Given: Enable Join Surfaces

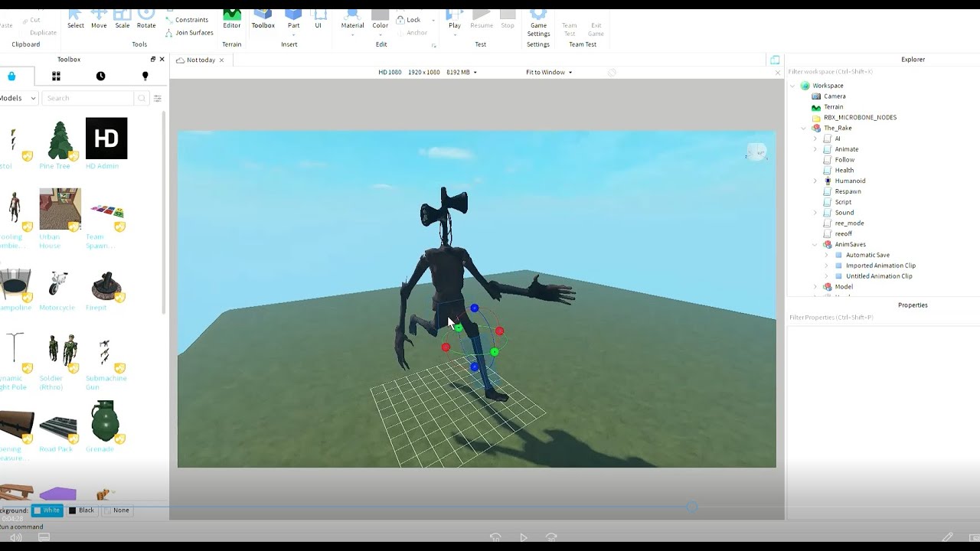Looking at the screenshot, I should click(x=189, y=33).
